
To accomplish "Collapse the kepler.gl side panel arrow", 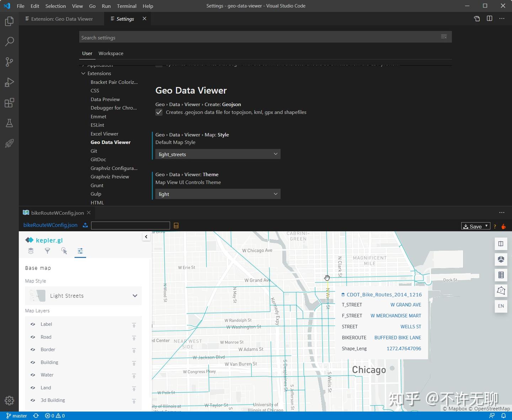I will 146,237.
